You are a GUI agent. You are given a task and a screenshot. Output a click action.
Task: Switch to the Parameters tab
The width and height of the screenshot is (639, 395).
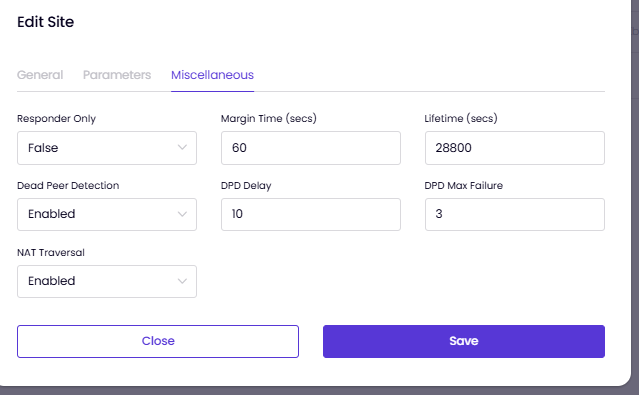(117, 75)
